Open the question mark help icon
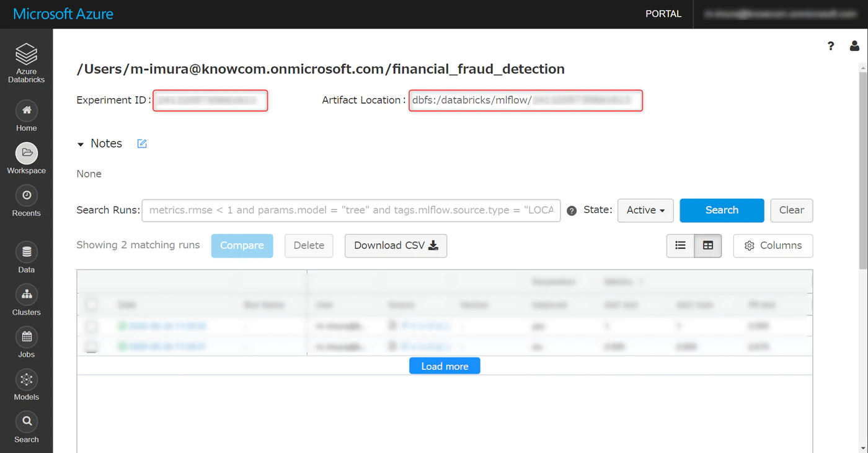The height and width of the screenshot is (453, 868). 831,46
